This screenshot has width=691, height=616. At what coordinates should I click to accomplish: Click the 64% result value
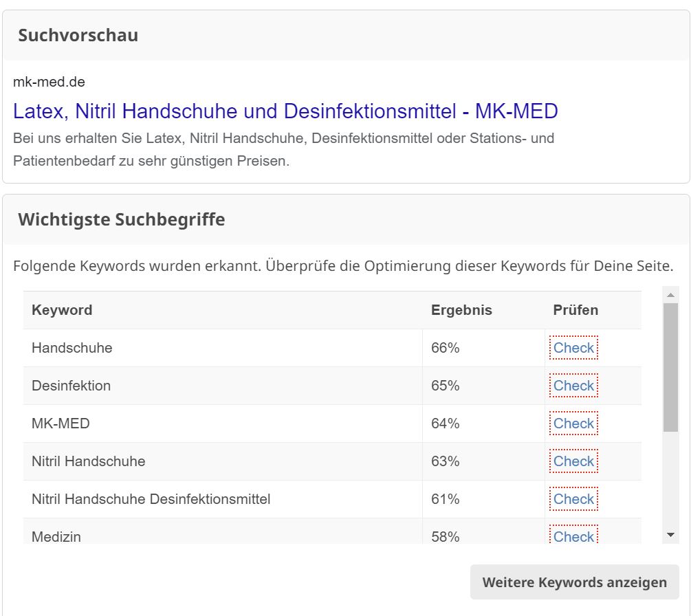[x=445, y=423]
